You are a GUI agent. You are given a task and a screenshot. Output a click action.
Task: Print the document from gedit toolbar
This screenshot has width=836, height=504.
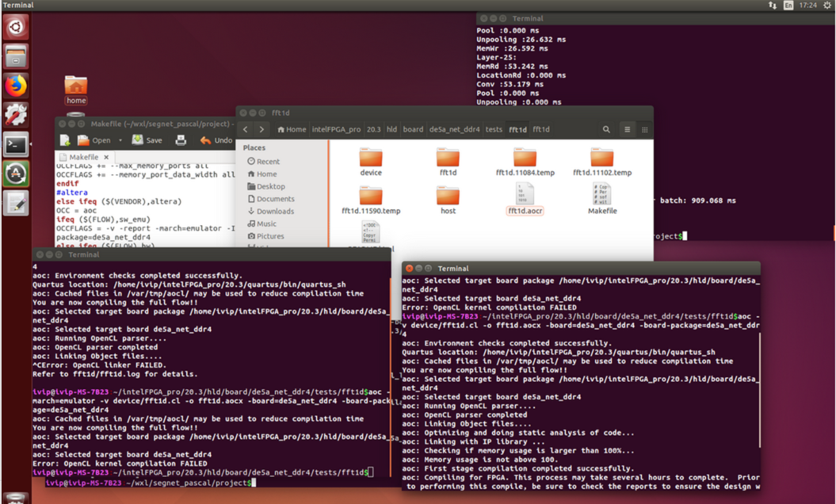181,140
